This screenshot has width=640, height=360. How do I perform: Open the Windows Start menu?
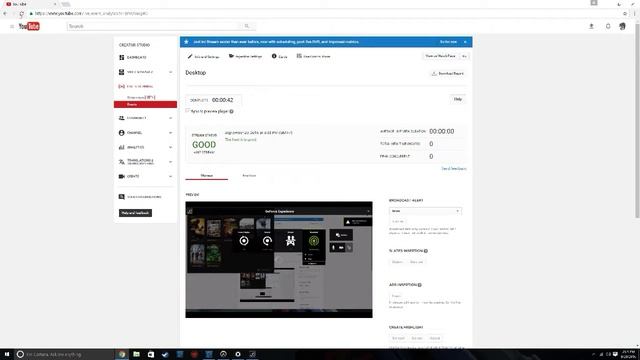[x=7, y=354]
